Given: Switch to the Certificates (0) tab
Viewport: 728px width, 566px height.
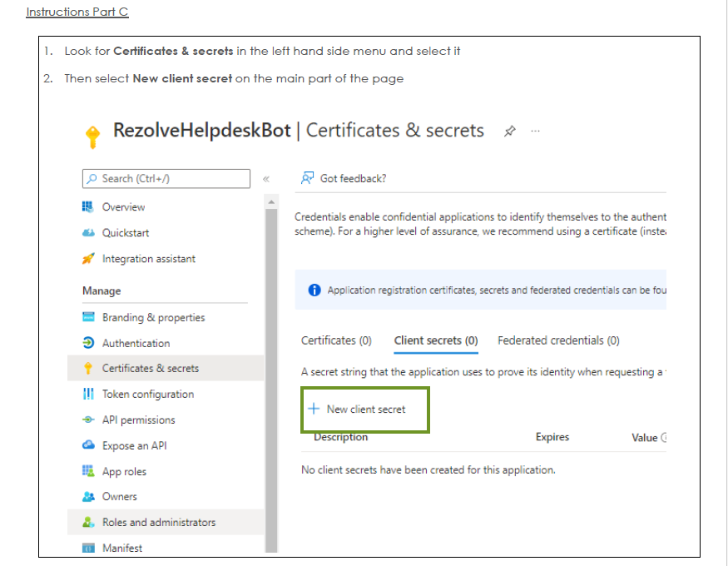Looking at the screenshot, I should coord(337,340).
